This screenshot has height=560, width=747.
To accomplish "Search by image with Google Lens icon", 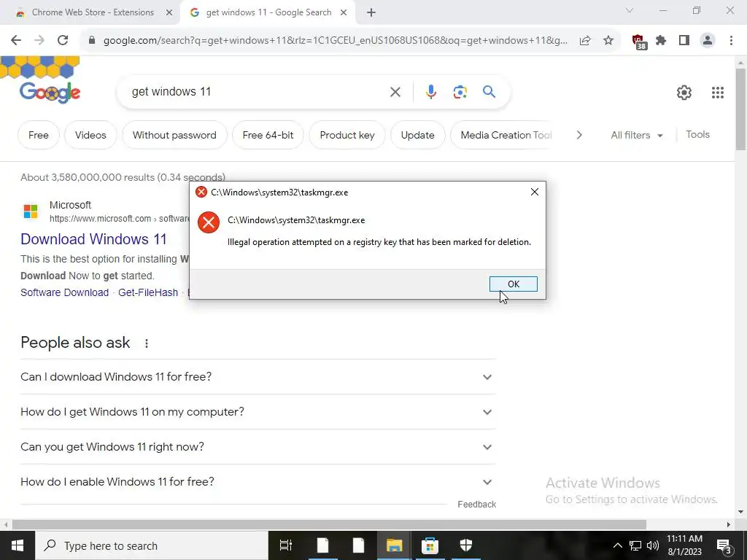I will (460, 92).
